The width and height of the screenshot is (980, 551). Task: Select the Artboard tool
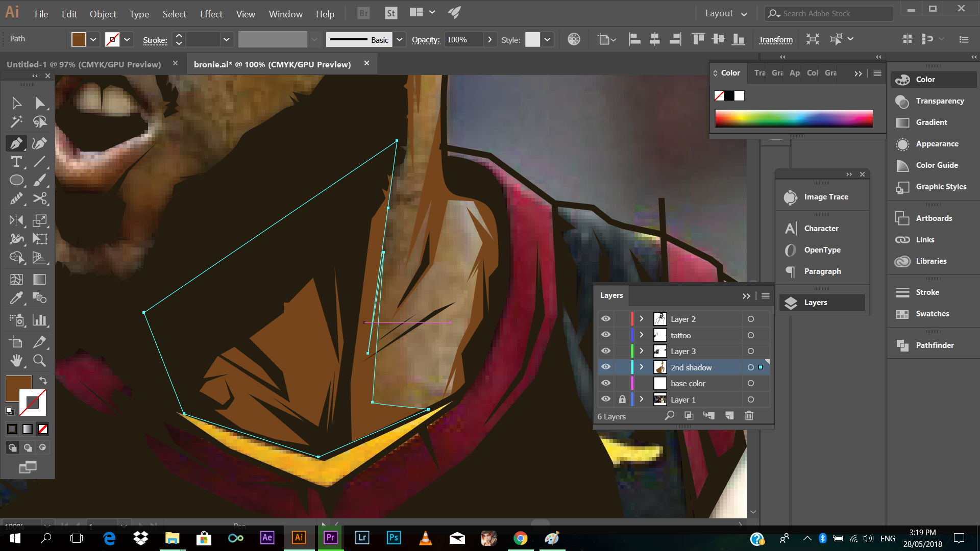pyautogui.click(x=16, y=342)
